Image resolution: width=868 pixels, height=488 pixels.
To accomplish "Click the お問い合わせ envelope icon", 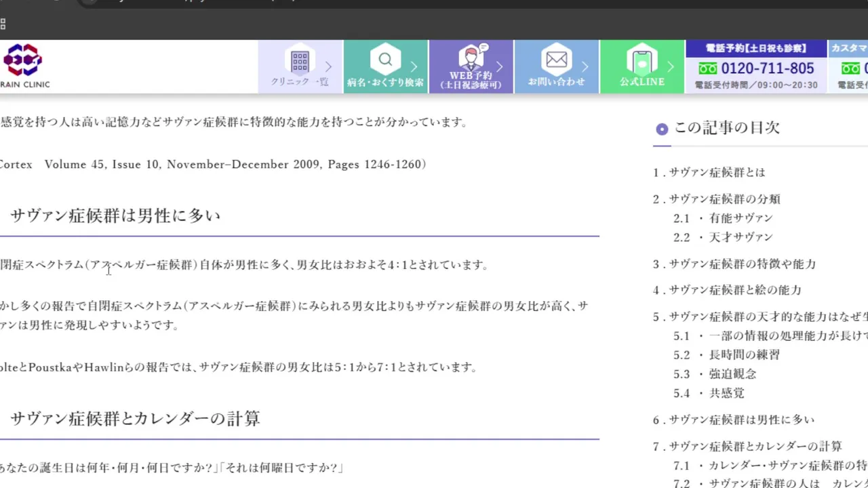I will tap(556, 60).
